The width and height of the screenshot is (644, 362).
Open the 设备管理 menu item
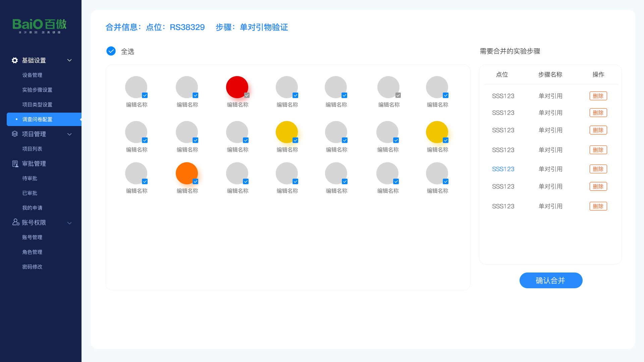(x=32, y=75)
